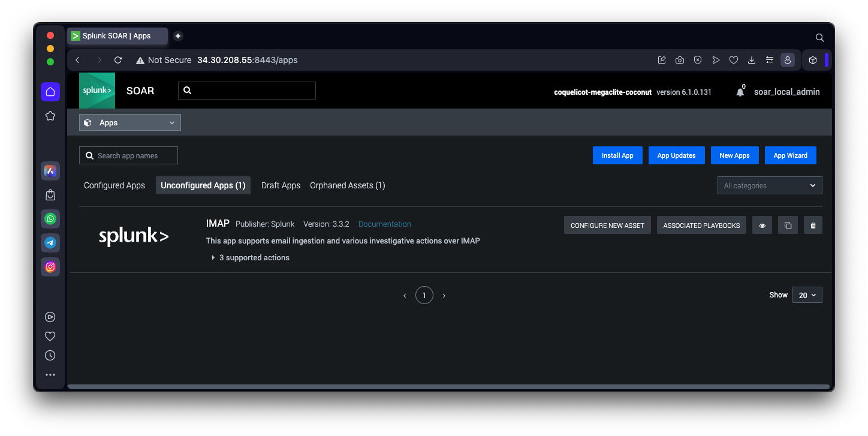Click the IMAP app name
Viewport: 868px width, 436px height.
tap(218, 223)
